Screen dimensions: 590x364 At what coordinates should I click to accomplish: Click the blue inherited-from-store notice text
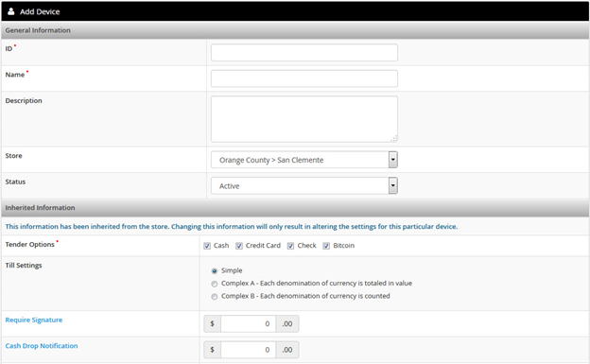232,227
